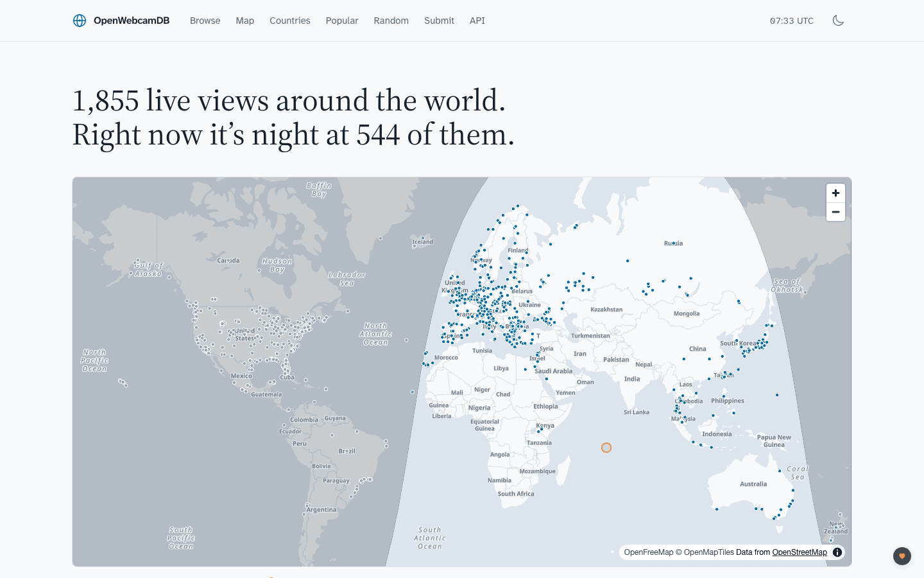Click the Mongolia label on the map
Image resolution: width=924 pixels, height=578 pixels.
687,314
